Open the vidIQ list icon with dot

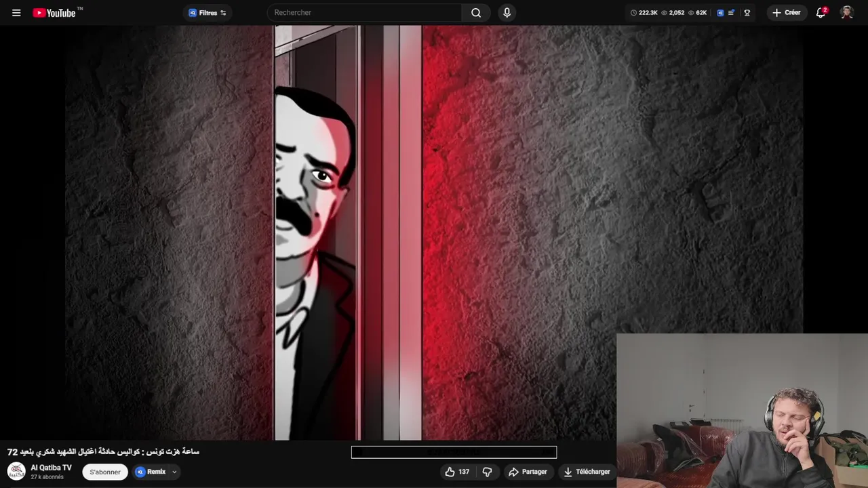pos(732,13)
